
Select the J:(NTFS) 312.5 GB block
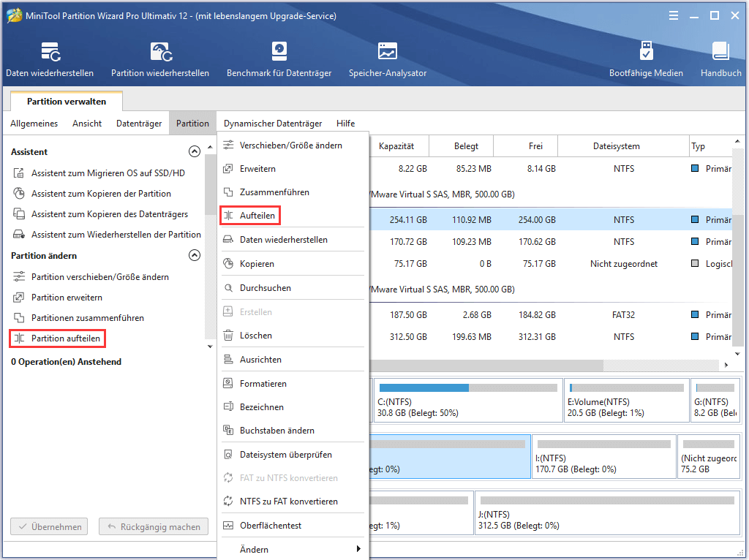point(608,512)
